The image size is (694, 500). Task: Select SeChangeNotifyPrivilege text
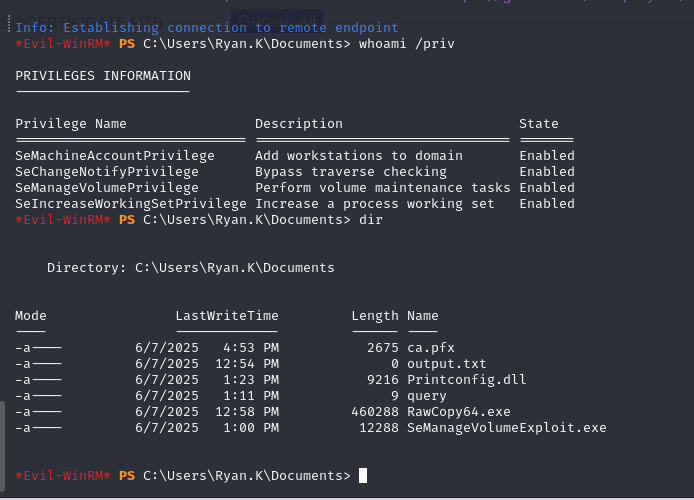107,172
